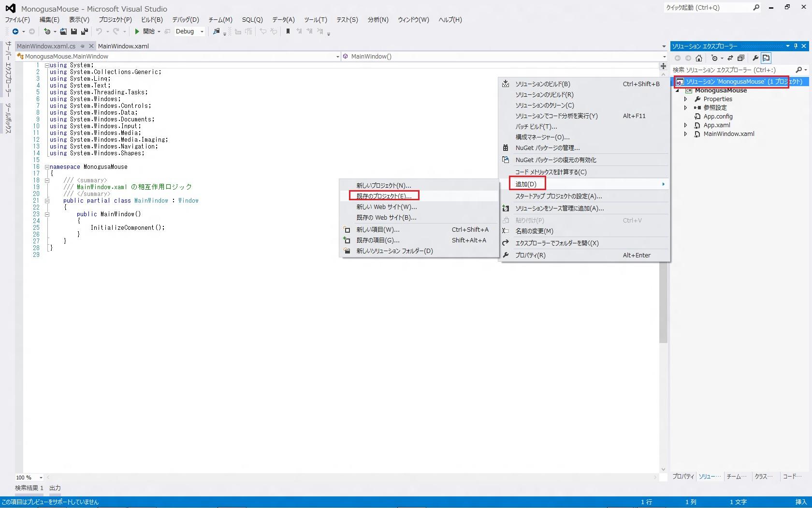Toggle the Preview Selected Items button

[x=766, y=58]
